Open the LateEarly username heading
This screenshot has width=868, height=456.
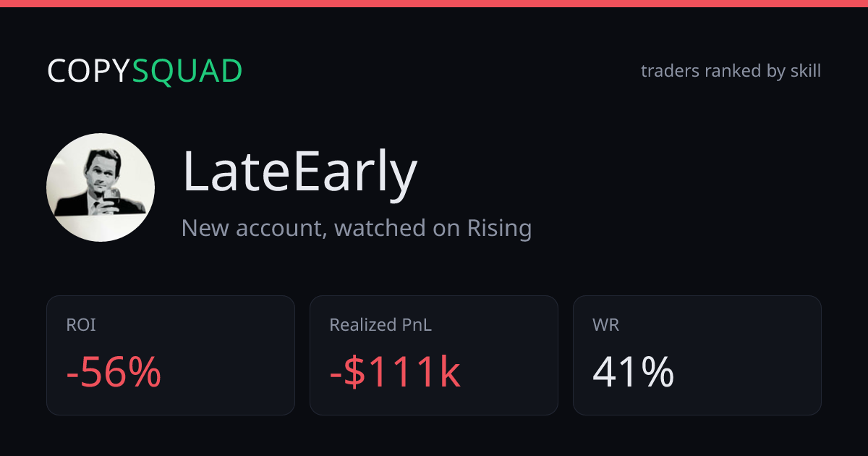(x=299, y=173)
